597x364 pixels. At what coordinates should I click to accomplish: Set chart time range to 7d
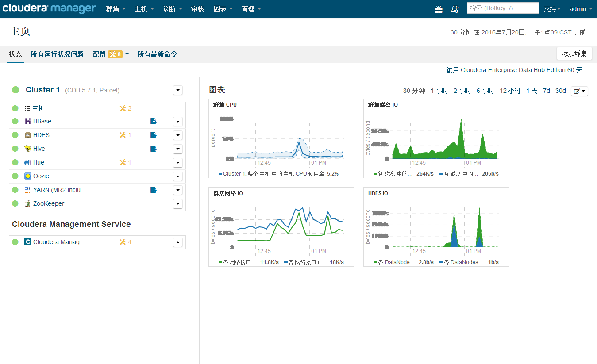(547, 91)
